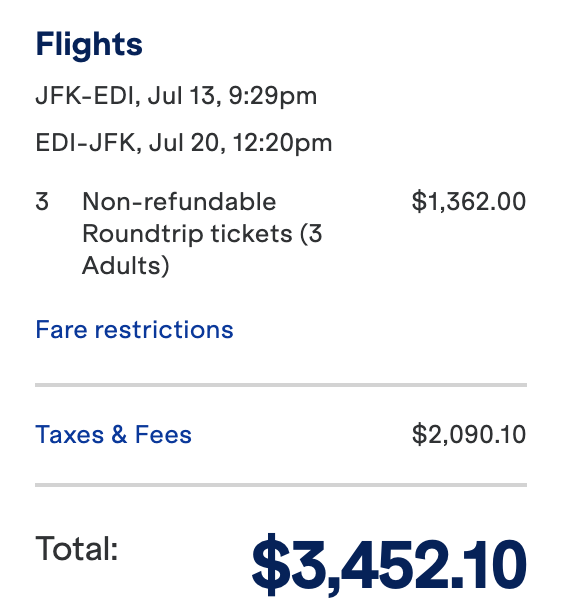Click the Roundtrip tickets text
The height and width of the screenshot is (616, 564).
click(187, 234)
